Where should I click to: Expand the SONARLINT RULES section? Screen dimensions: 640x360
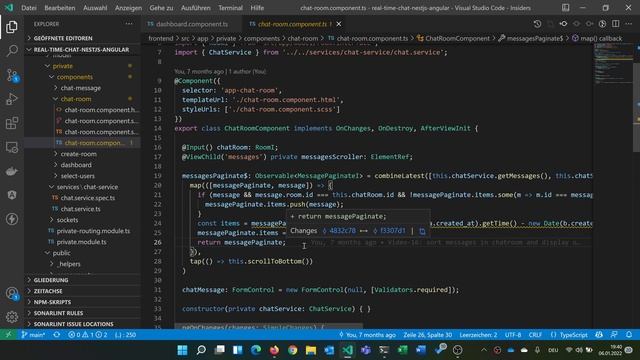[82, 313]
